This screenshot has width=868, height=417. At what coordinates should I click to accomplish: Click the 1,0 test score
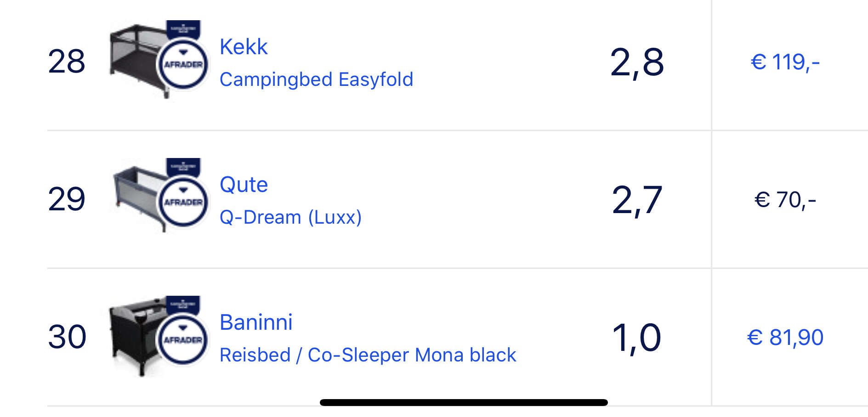coord(637,338)
